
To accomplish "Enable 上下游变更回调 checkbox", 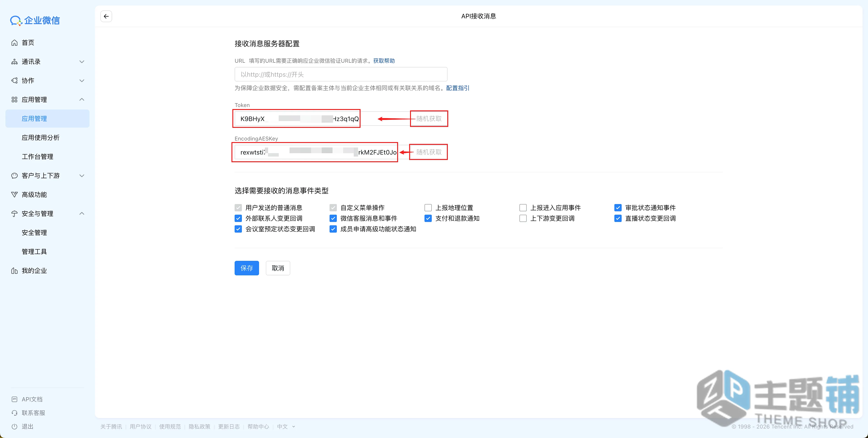I will click(523, 219).
